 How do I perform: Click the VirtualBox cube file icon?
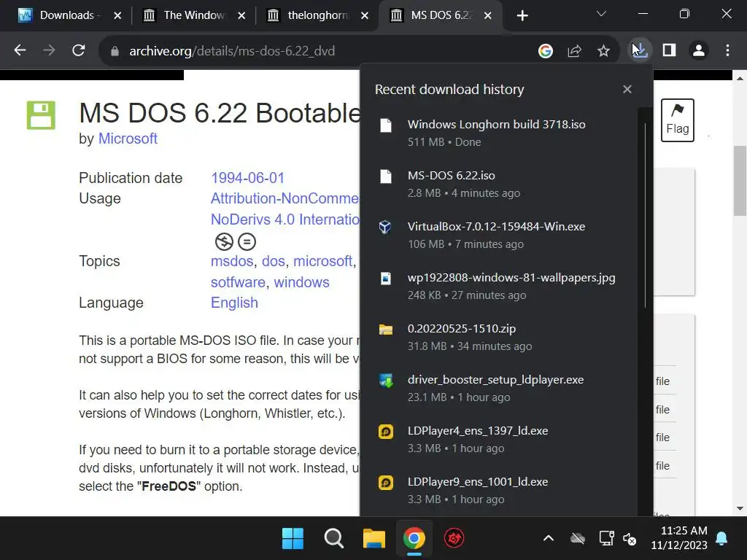point(385,227)
